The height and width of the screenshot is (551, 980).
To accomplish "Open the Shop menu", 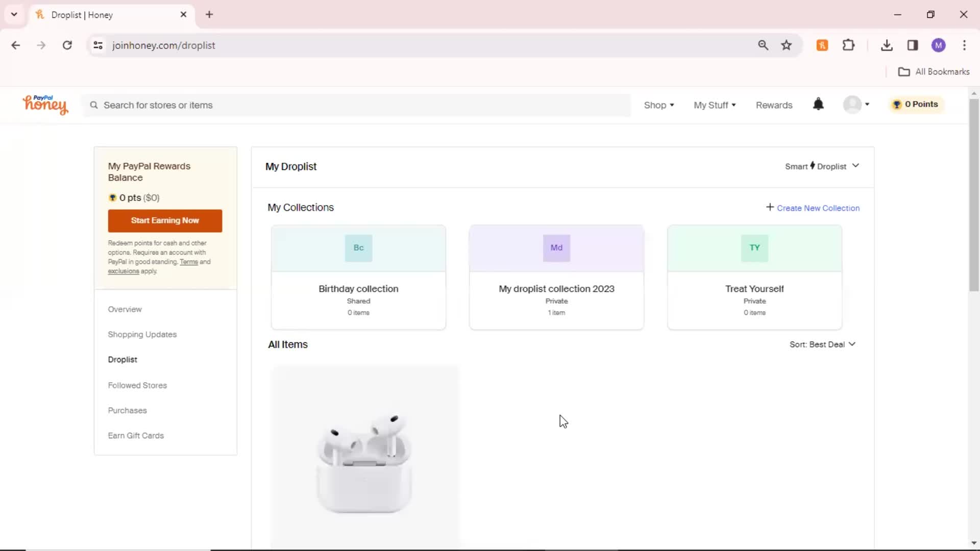I will (x=658, y=105).
